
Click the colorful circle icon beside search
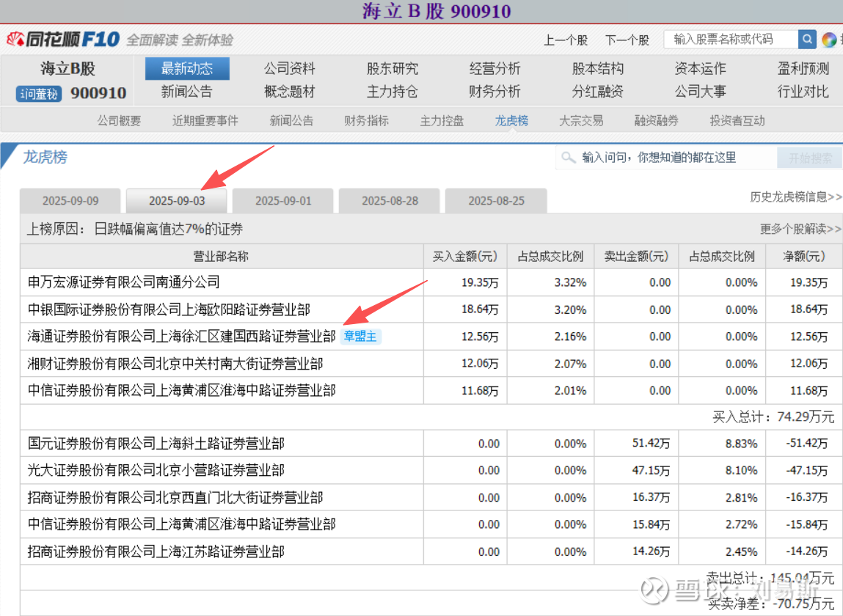829,40
